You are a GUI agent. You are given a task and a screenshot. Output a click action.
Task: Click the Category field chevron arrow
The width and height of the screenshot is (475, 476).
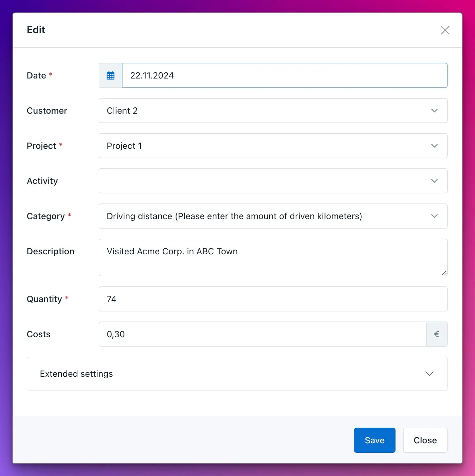[x=434, y=216]
